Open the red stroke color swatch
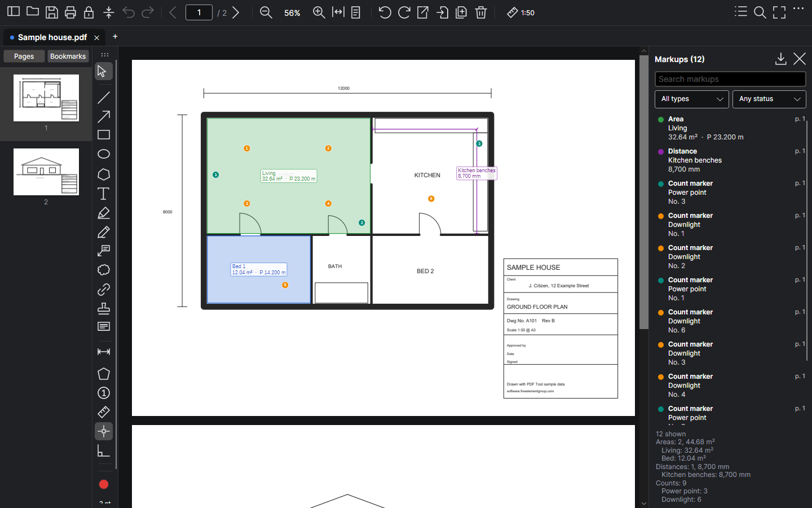812x508 pixels. [x=104, y=484]
